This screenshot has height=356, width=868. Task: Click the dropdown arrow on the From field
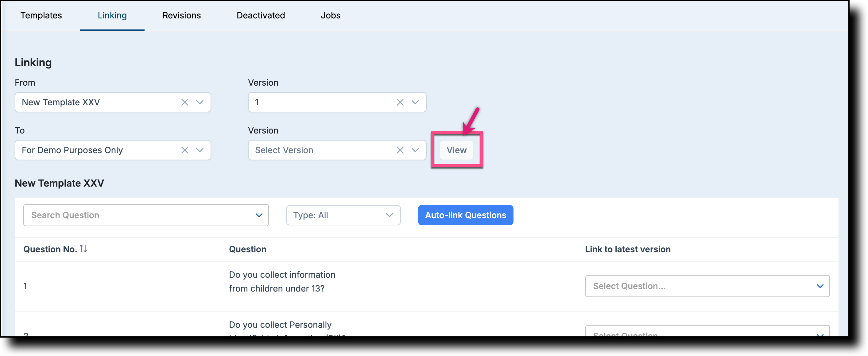[x=200, y=102]
